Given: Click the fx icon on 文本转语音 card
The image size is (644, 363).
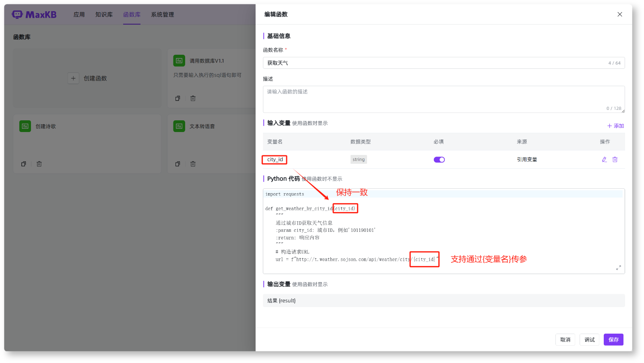Looking at the screenshot, I should coord(179,126).
